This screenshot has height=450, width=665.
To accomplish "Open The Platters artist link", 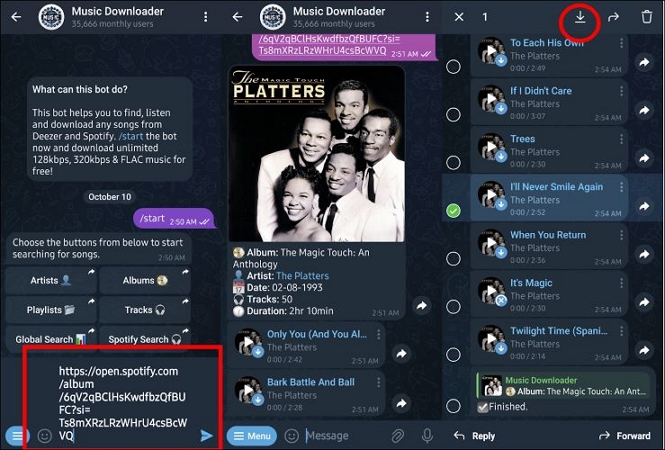I will pyautogui.click(x=302, y=276).
